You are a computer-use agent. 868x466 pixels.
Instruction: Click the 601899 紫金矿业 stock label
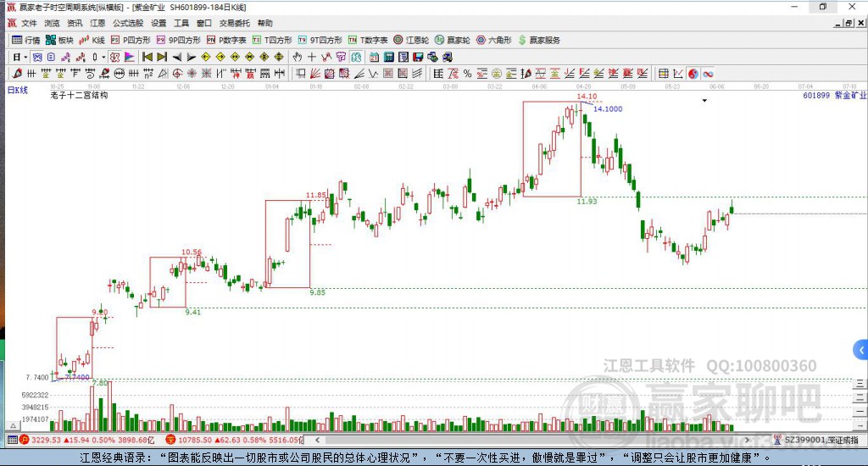click(x=835, y=95)
